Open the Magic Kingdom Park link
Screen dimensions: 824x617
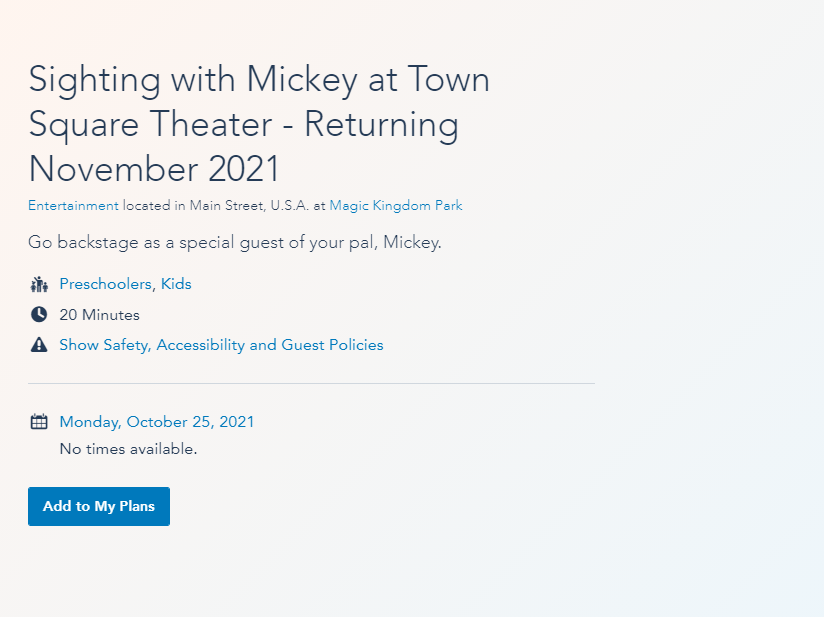(x=396, y=206)
